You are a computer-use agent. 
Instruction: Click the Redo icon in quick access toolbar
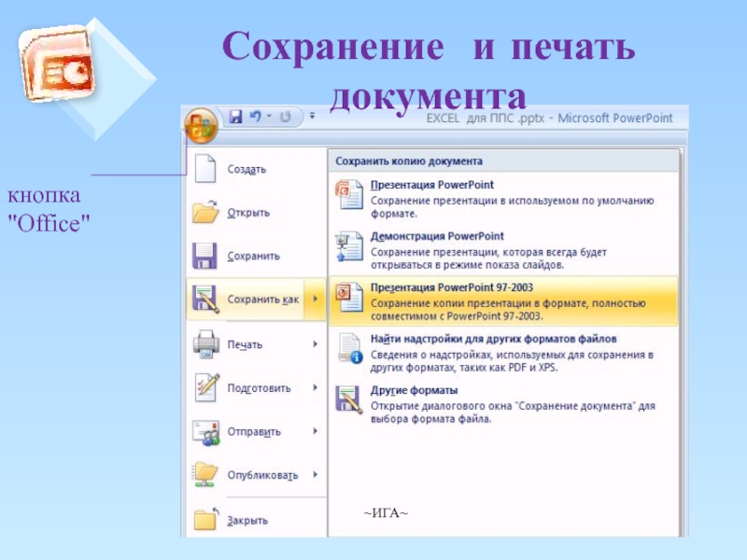tap(286, 116)
